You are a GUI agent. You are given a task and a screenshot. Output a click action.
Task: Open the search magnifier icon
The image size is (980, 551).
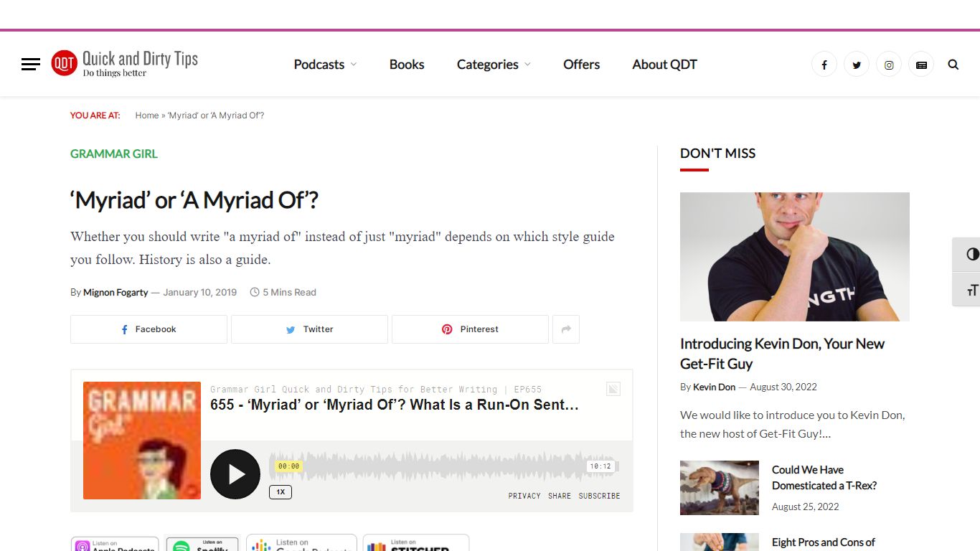pyautogui.click(x=953, y=65)
